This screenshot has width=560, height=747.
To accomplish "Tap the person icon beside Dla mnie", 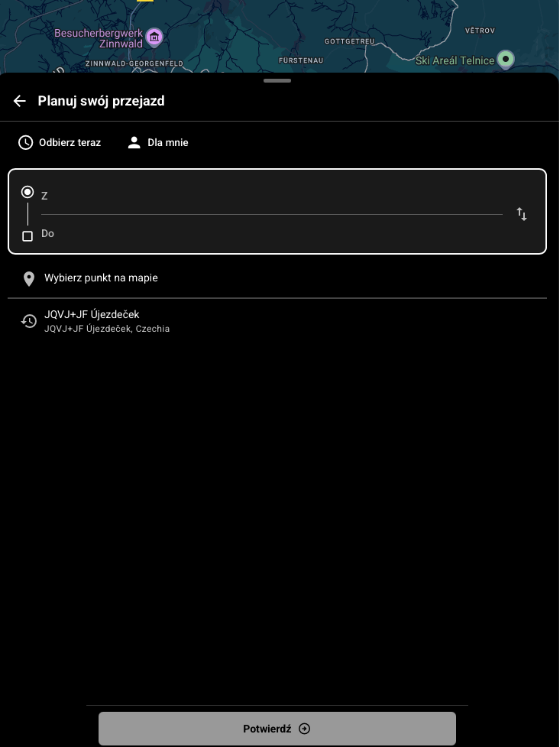I will [134, 143].
